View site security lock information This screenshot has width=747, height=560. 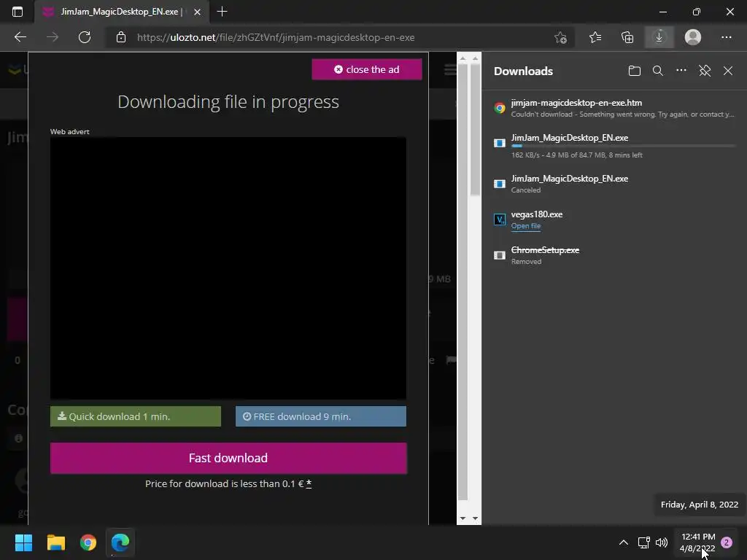tap(121, 37)
